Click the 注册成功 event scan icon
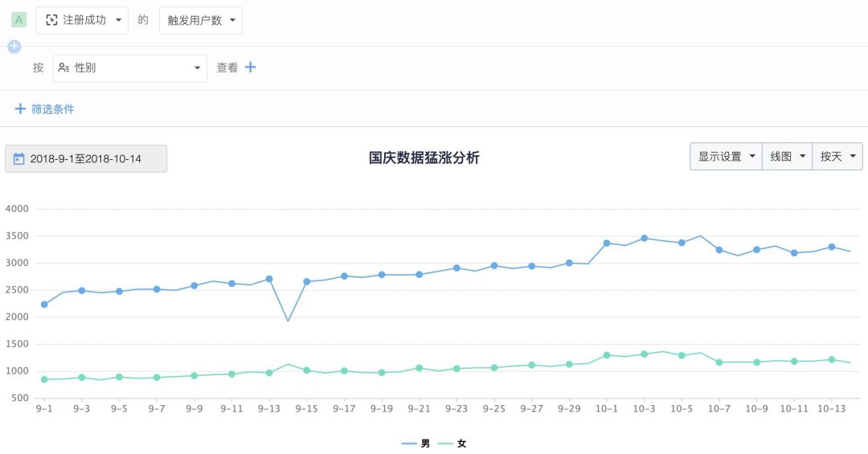Screen dimensions: 868x454 coord(51,20)
